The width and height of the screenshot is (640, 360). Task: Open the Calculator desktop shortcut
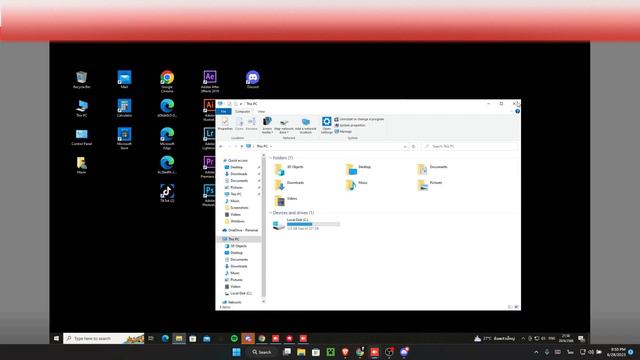coord(124,108)
